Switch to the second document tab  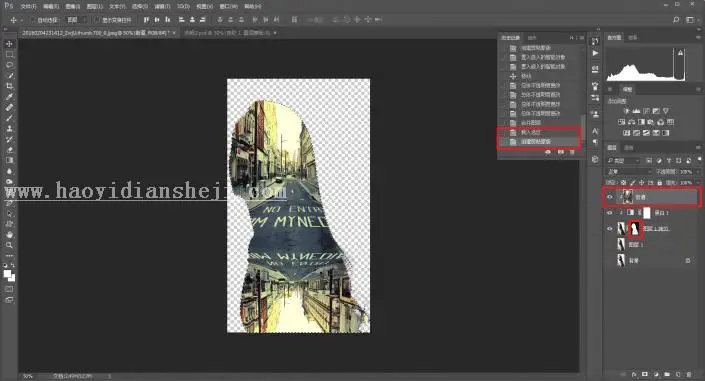[x=229, y=33]
